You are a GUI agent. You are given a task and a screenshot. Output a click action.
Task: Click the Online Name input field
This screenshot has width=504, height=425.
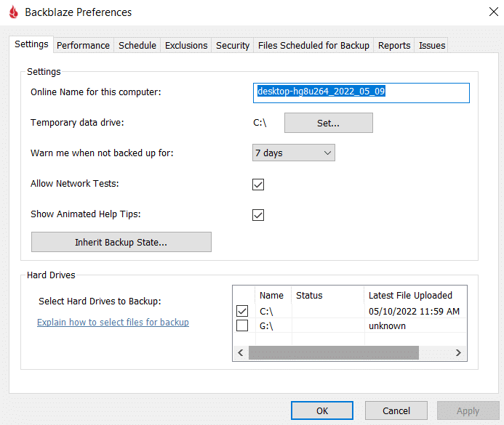click(x=361, y=93)
